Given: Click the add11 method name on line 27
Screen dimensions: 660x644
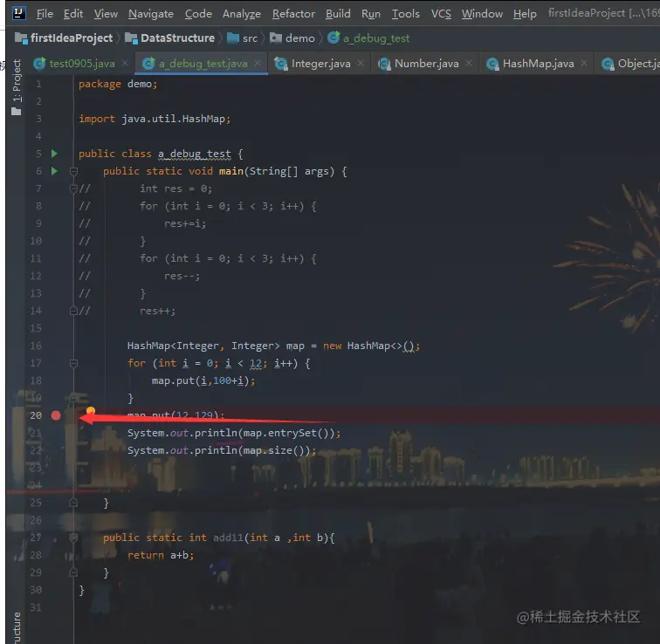Looking at the screenshot, I should point(228,538).
